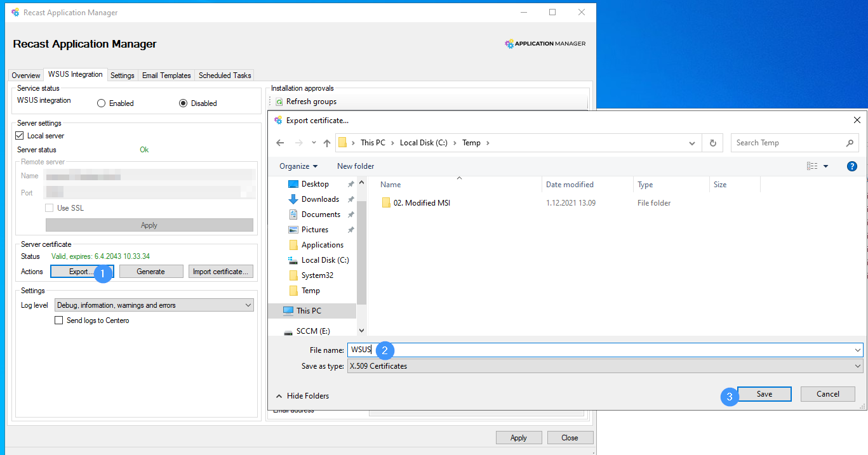Click Export in Server certificate actions
The width and height of the screenshot is (868, 455).
click(x=82, y=272)
